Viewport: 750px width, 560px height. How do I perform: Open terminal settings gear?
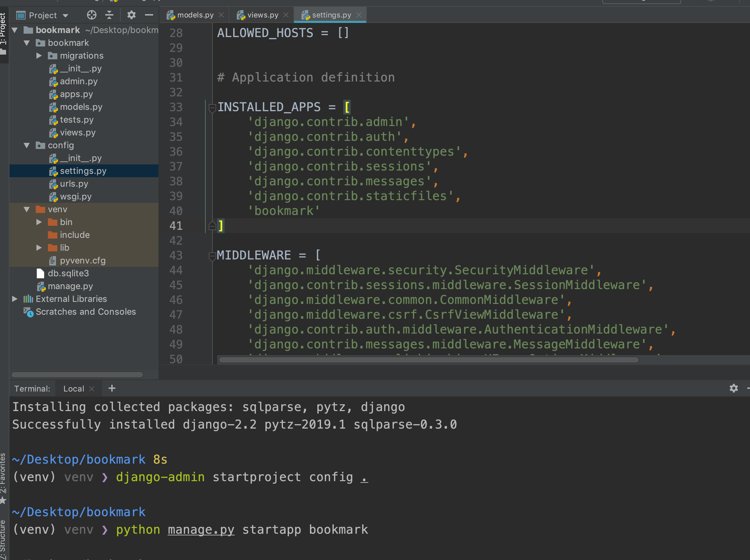[x=733, y=388]
